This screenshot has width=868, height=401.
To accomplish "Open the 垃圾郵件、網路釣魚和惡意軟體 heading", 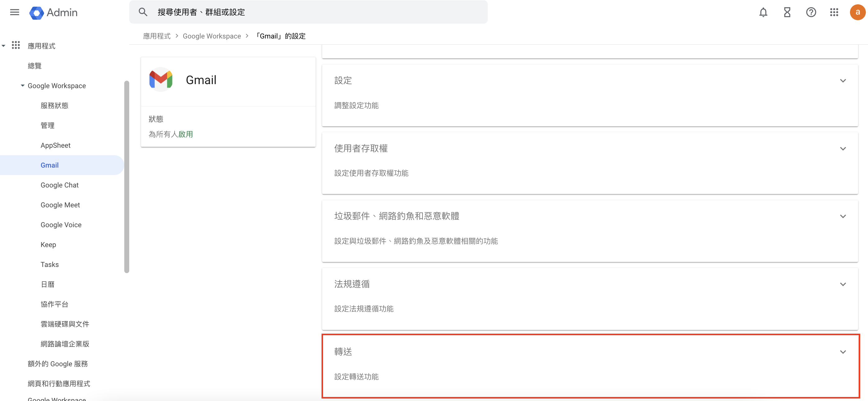I will pyautogui.click(x=397, y=216).
